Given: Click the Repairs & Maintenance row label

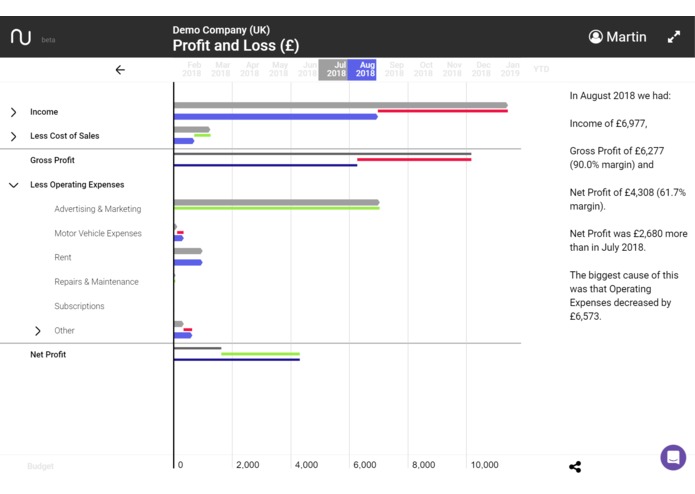Looking at the screenshot, I should (96, 282).
